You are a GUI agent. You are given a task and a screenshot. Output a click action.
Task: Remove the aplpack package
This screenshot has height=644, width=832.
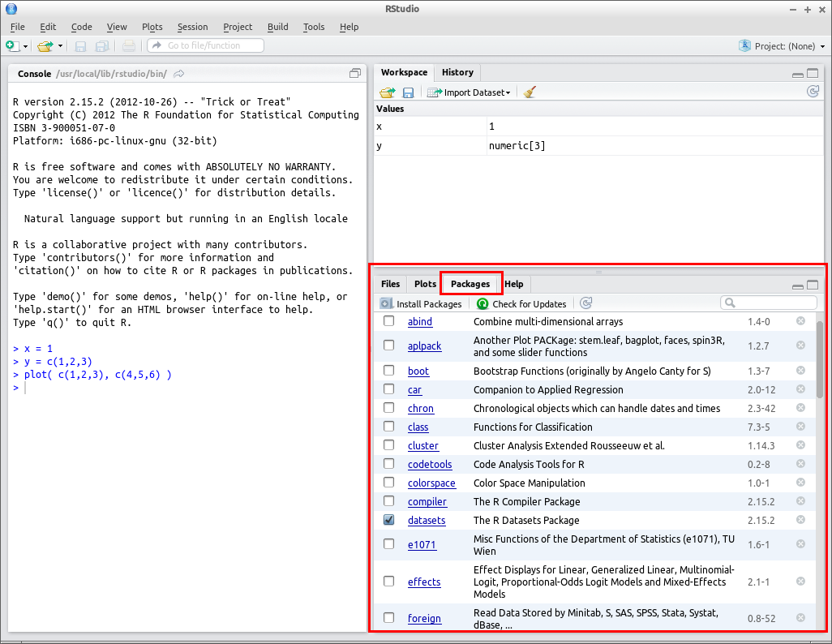coord(800,345)
